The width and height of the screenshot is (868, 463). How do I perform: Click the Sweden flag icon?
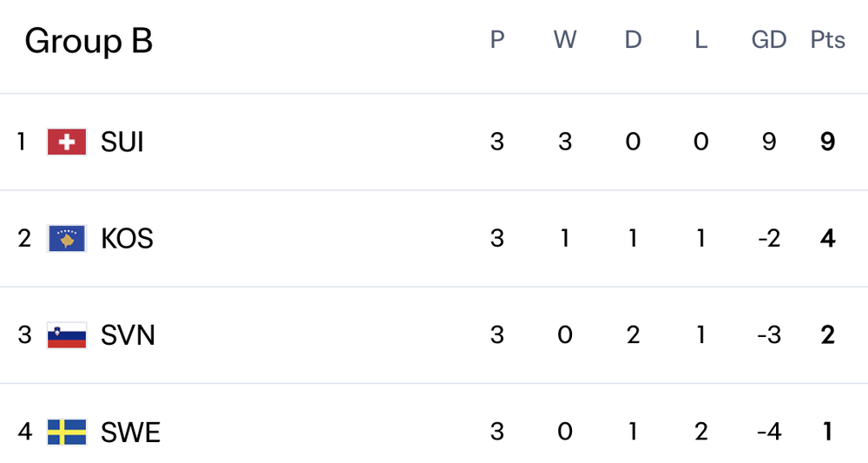tap(67, 432)
